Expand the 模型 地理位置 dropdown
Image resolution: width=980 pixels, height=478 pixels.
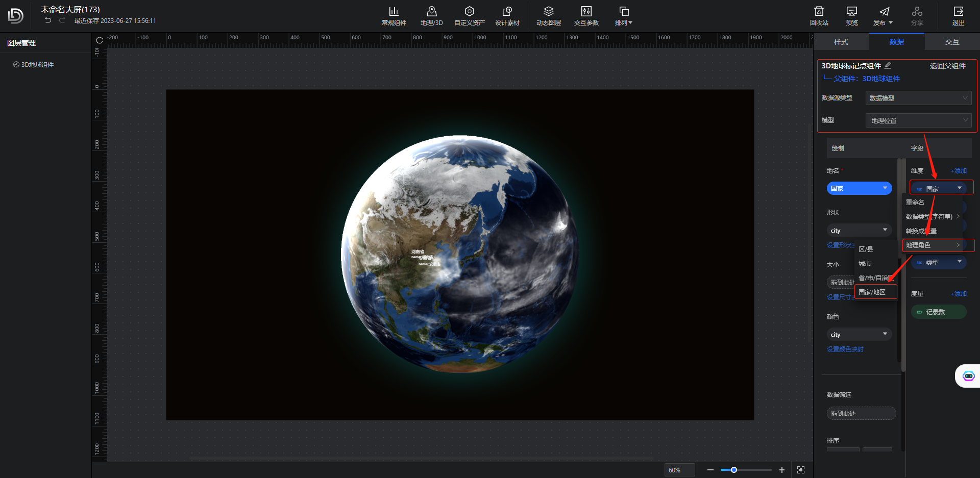coord(918,120)
